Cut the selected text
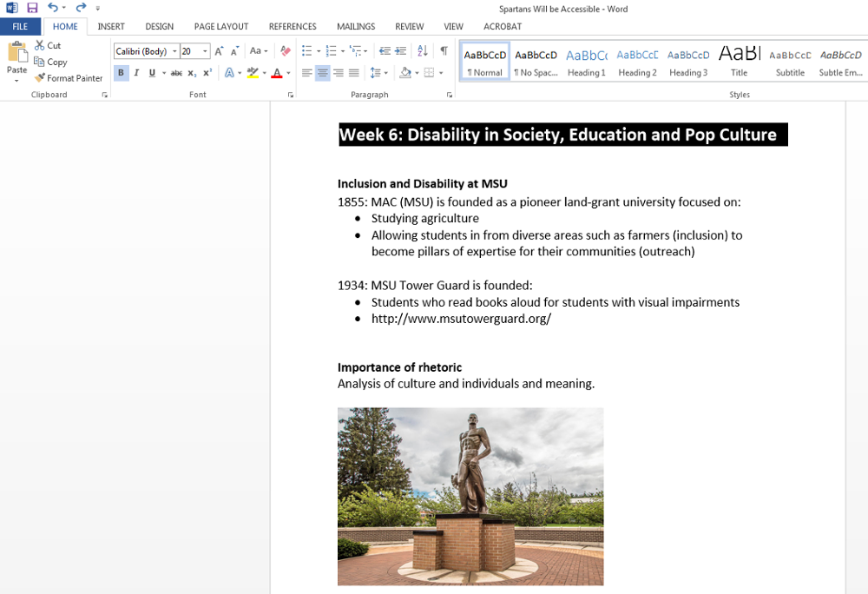This screenshot has width=868, height=594. click(x=48, y=45)
